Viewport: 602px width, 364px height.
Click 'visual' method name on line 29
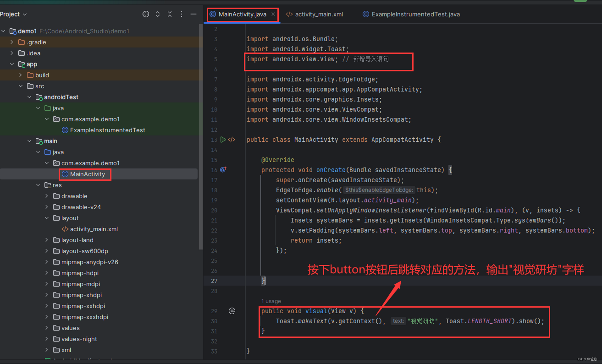(x=316, y=311)
